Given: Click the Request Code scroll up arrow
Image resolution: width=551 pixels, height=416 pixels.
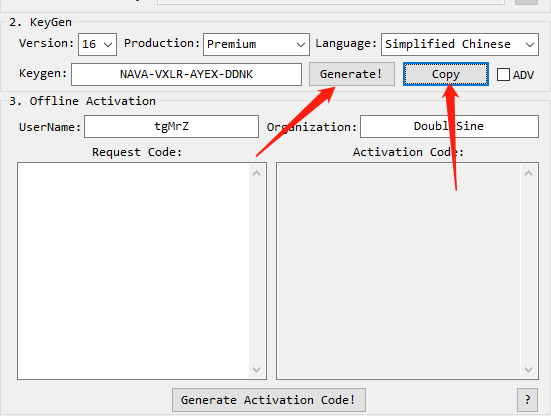Looking at the screenshot, I should pyautogui.click(x=257, y=173).
